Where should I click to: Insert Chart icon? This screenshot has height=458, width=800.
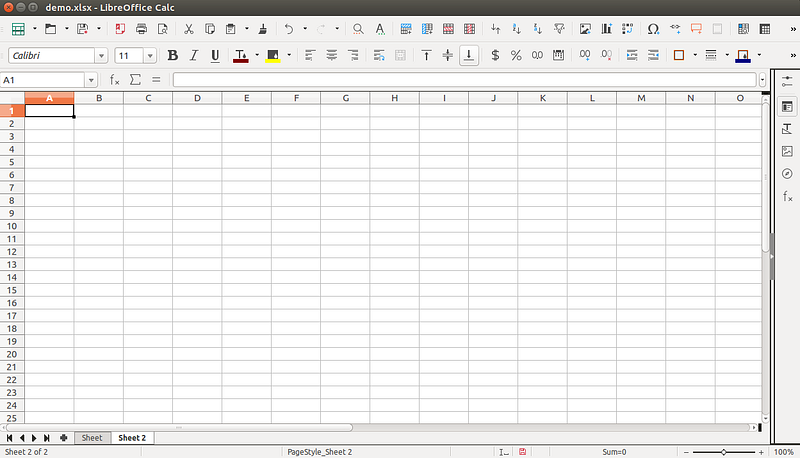(607, 29)
